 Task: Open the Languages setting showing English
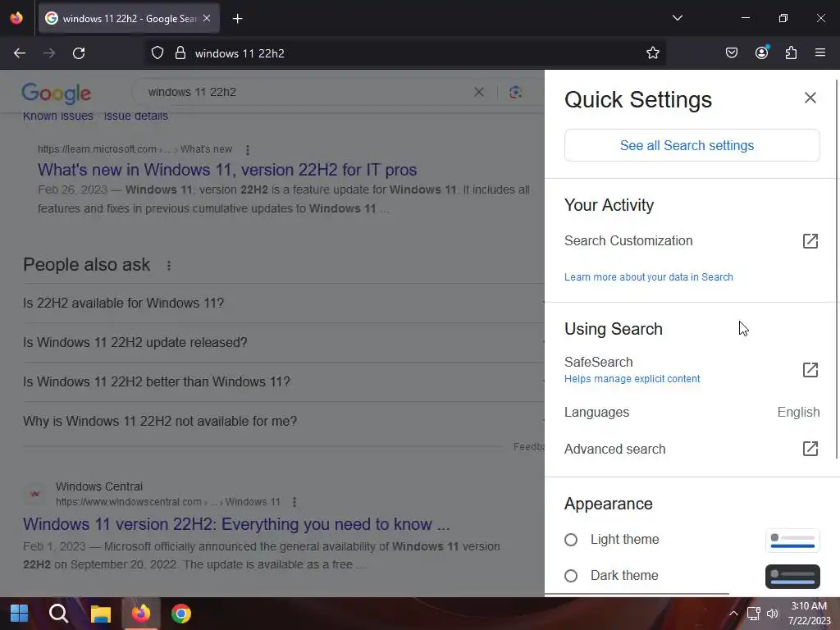click(692, 412)
